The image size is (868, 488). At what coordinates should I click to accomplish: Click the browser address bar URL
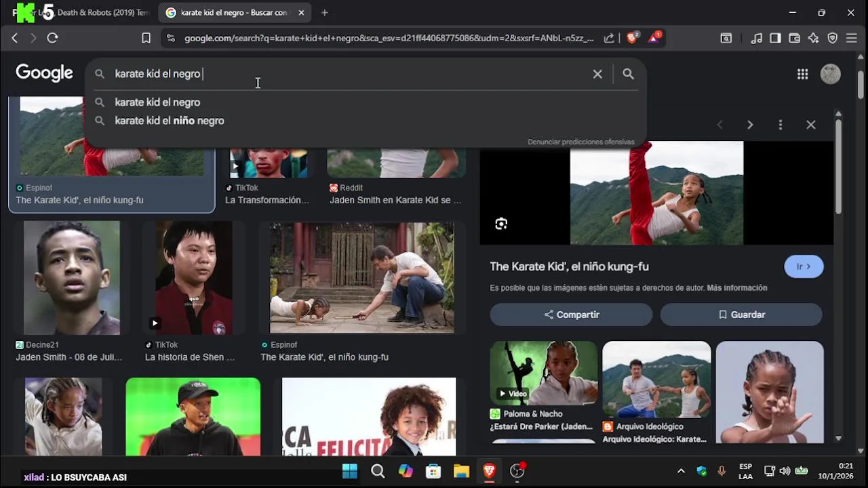pyautogui.click(x=389, y=39)
